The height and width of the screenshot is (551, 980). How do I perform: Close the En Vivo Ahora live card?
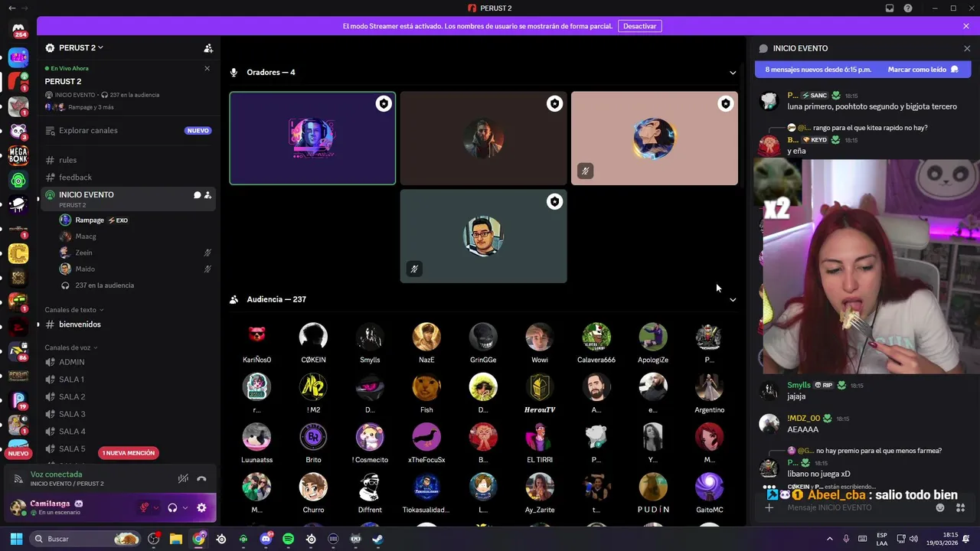[207, 68]
